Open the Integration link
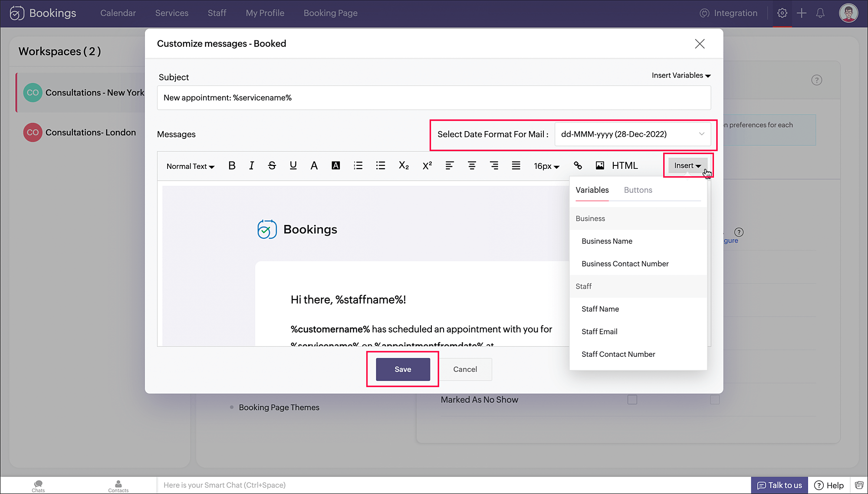Image resolution: width=868 pixels, height=494 pixels. [x=729, y=13]
